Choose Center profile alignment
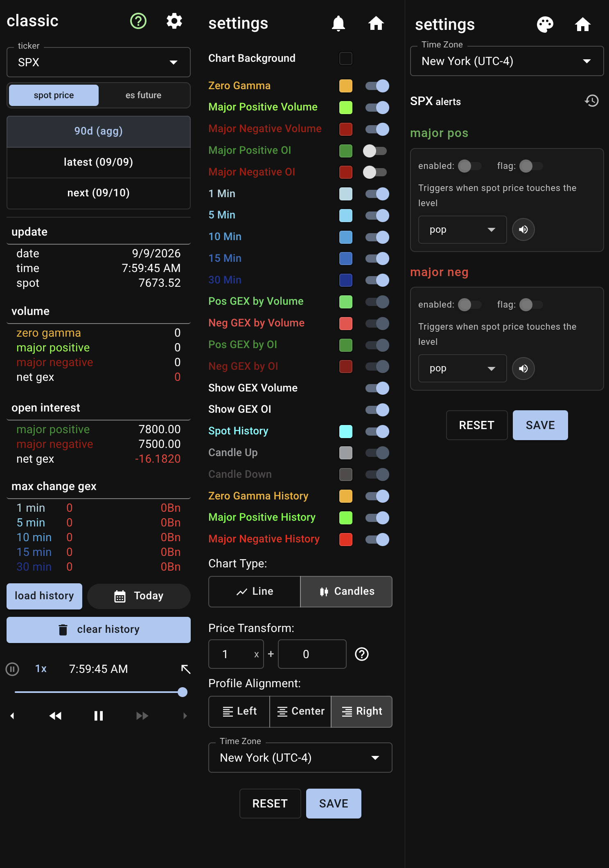 click(300, 711)
